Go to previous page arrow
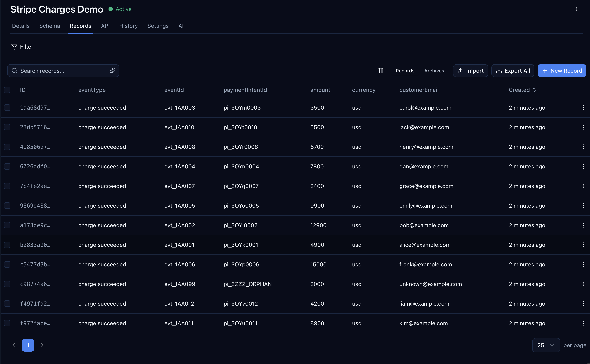The height and width of the screenshot is (364, 590). (14, 345)
